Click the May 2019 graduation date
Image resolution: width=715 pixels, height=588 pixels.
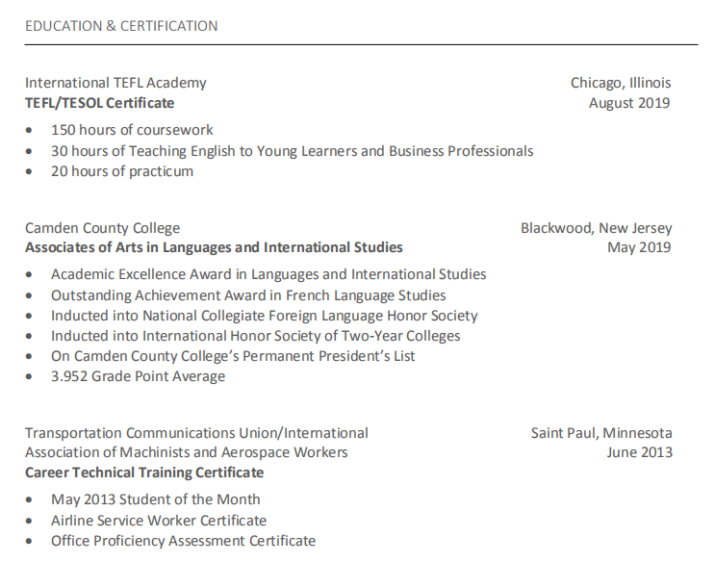(639, 247)
